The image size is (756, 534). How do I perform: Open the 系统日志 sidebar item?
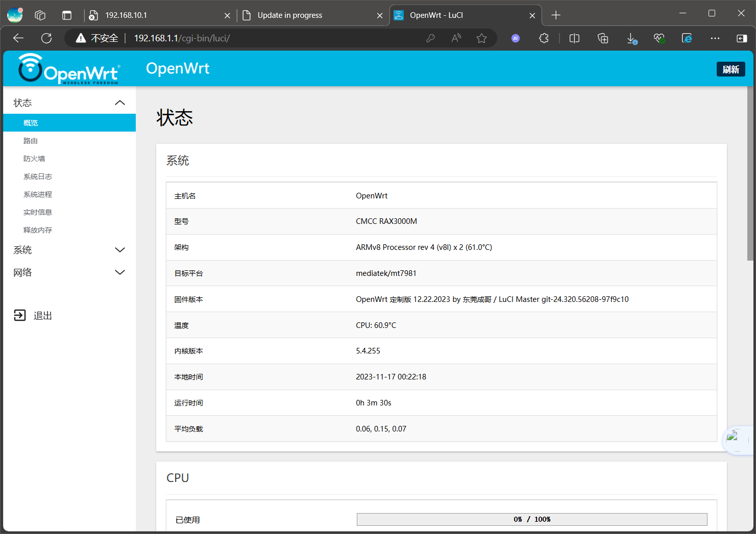coord(38,176)
